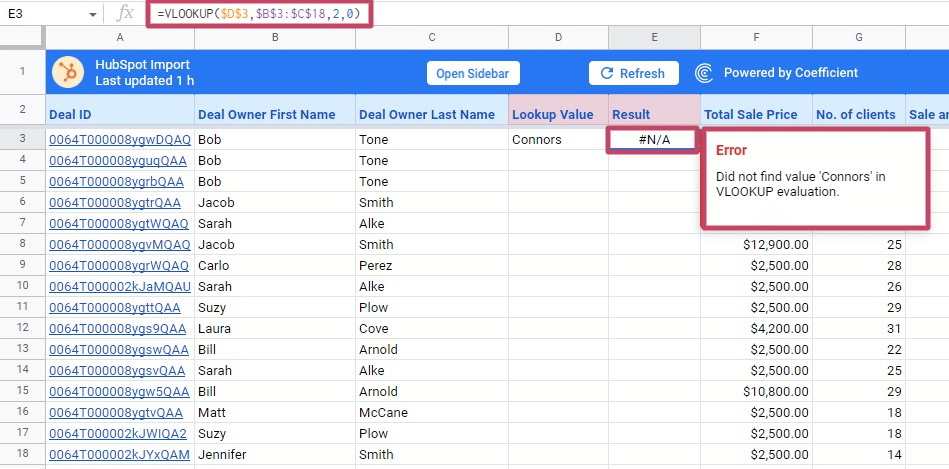This screenshot has height=469, width=949.
Task: Click the Total Sale Price header cell
Action: pos(756,115)
